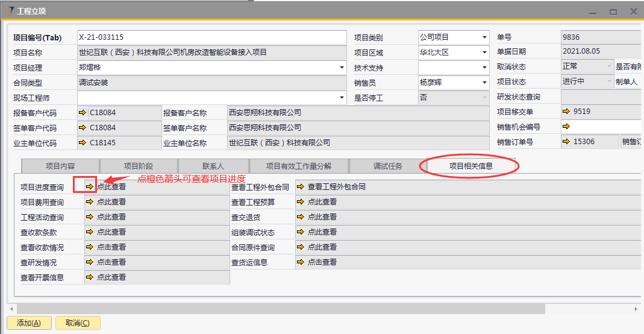Open link arrow for 业主单位代码 C18145

[x=83, y=143]
